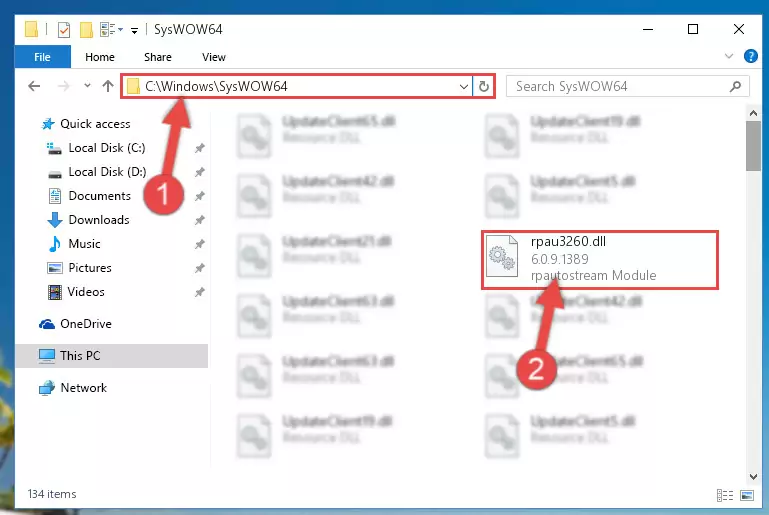Open the File ribbon tab
The width and height of the screenshot is (769, 515).
pyautogui.click(x=43, y=57)
